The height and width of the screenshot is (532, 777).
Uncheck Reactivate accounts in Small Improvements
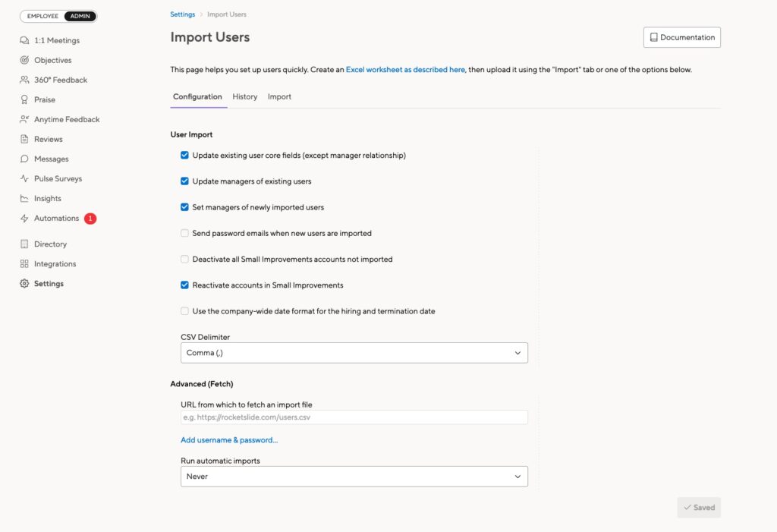click(185, 285)
